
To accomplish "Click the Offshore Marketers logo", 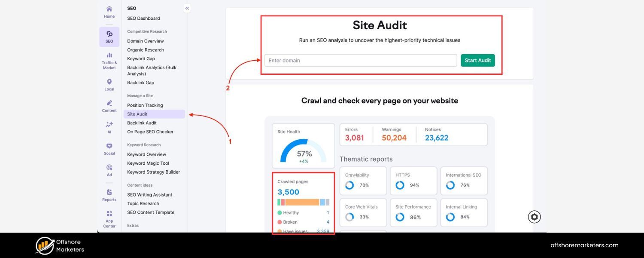I will point(59,246).
